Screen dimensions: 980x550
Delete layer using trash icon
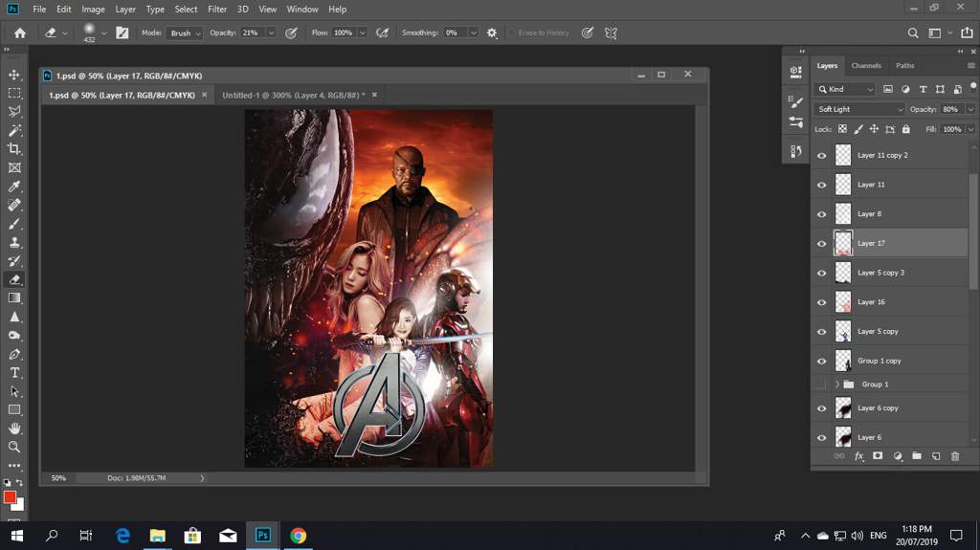pos(955,456)
